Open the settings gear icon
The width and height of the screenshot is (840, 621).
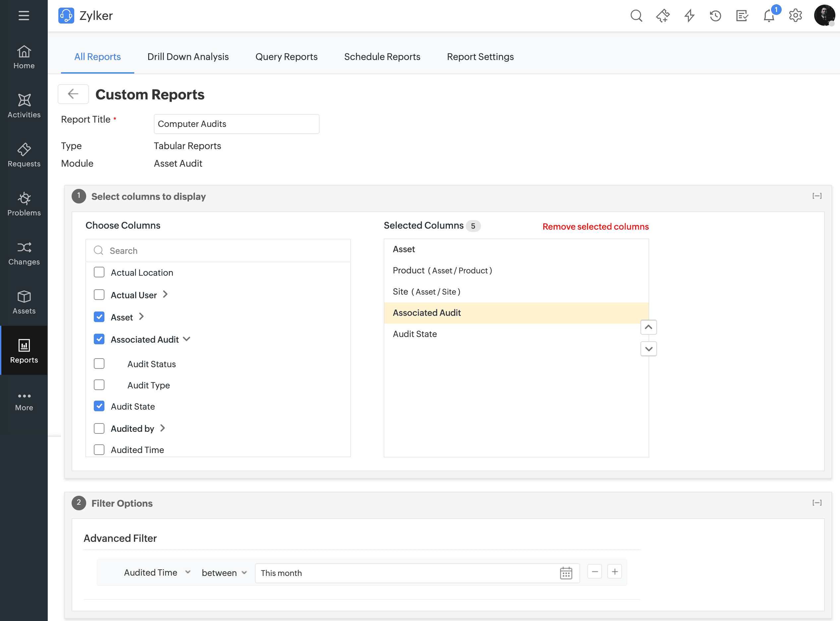[x=795, y=16]
